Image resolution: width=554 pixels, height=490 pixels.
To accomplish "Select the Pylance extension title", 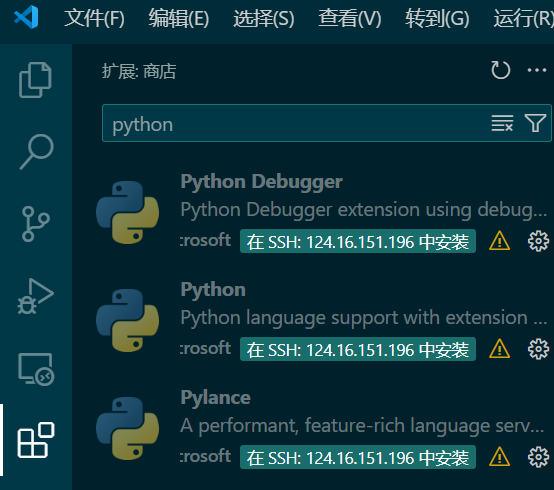I will pos(216,398).
